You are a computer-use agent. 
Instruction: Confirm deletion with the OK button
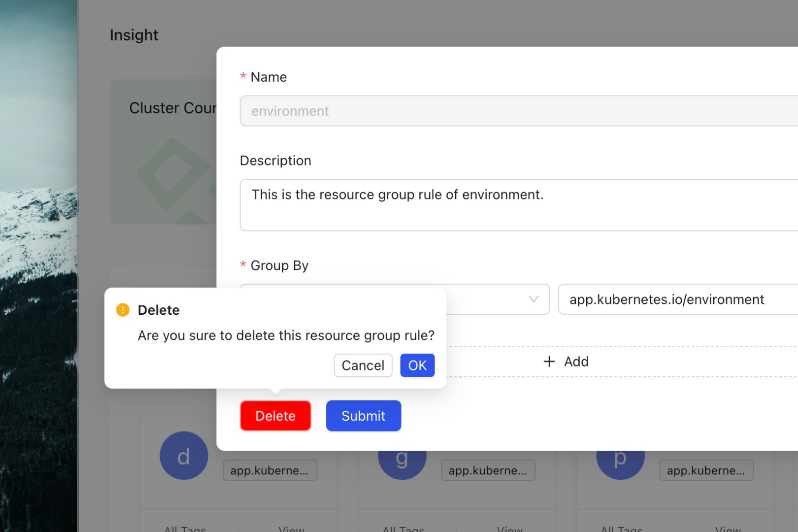tap(417, 366)
